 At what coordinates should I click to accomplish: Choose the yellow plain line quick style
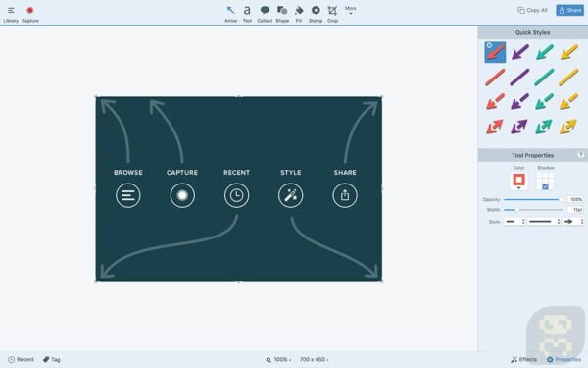pyautogui.click(x=568, y=78)
